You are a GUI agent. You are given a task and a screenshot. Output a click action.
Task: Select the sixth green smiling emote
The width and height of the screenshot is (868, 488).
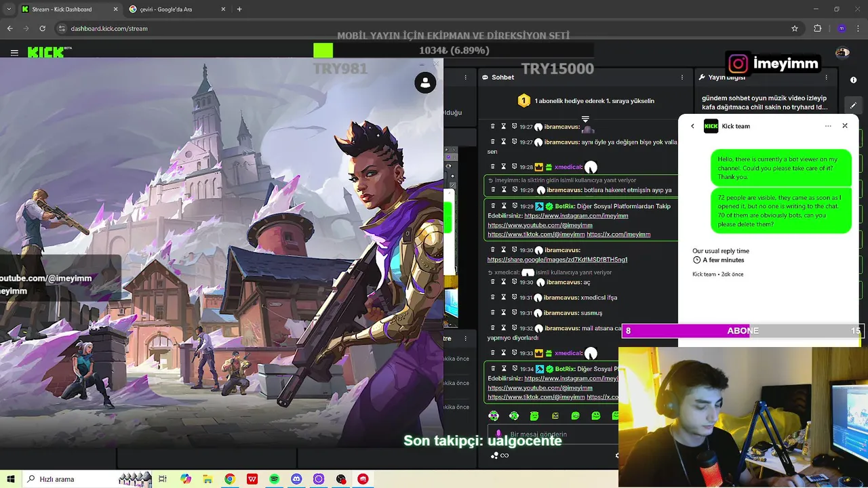[x=596, y=415]
